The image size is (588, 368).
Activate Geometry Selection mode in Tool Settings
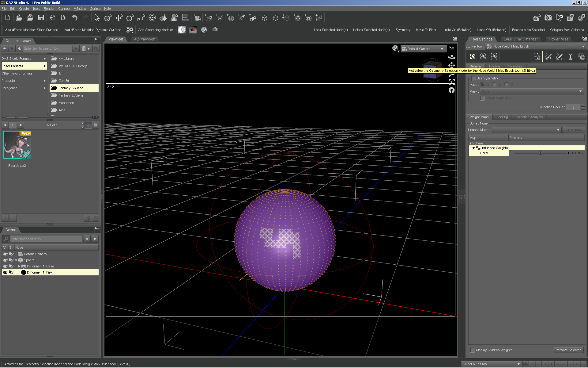point(537,56)
